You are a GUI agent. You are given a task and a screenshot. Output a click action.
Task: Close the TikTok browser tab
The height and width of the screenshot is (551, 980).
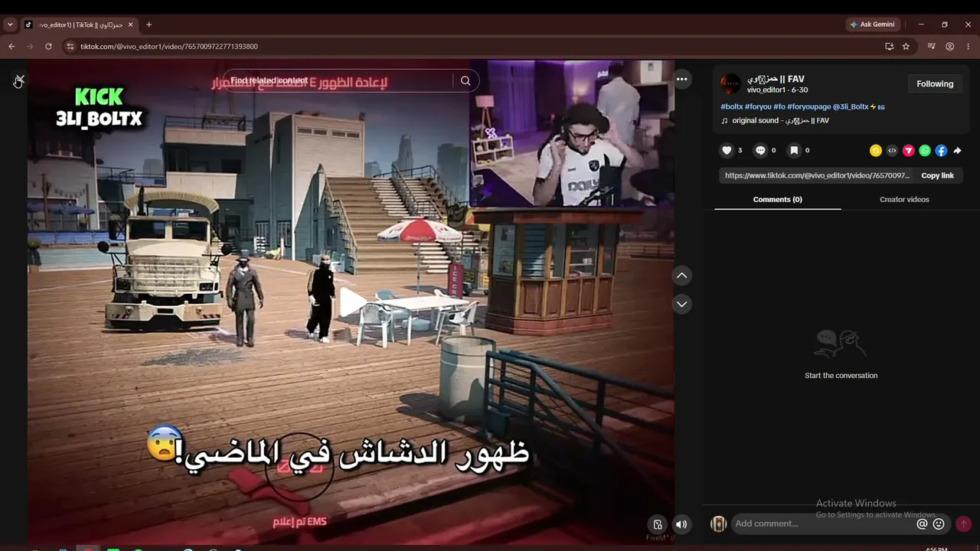coord(130,24)
